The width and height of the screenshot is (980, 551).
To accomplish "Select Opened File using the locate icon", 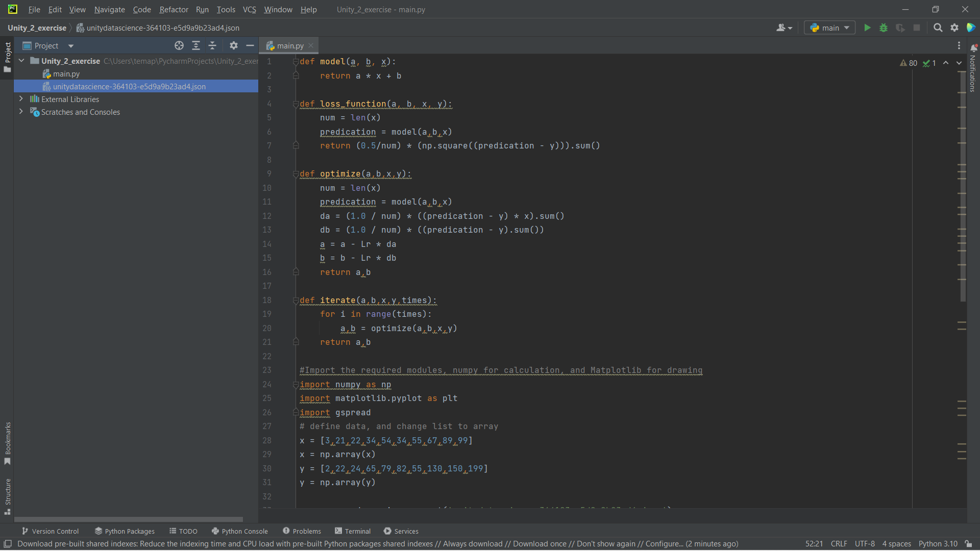I will [179, 45].
